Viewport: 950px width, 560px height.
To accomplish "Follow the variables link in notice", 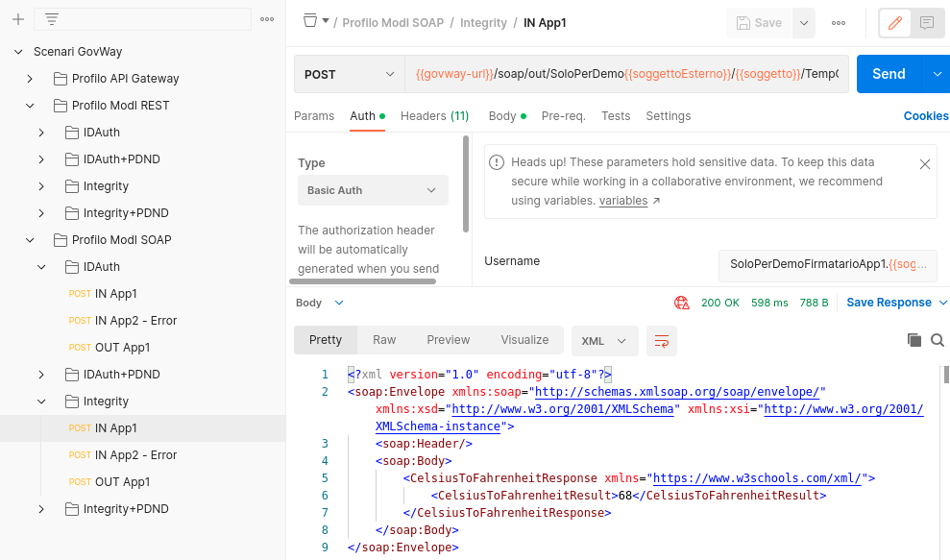I will pos(622,201).
